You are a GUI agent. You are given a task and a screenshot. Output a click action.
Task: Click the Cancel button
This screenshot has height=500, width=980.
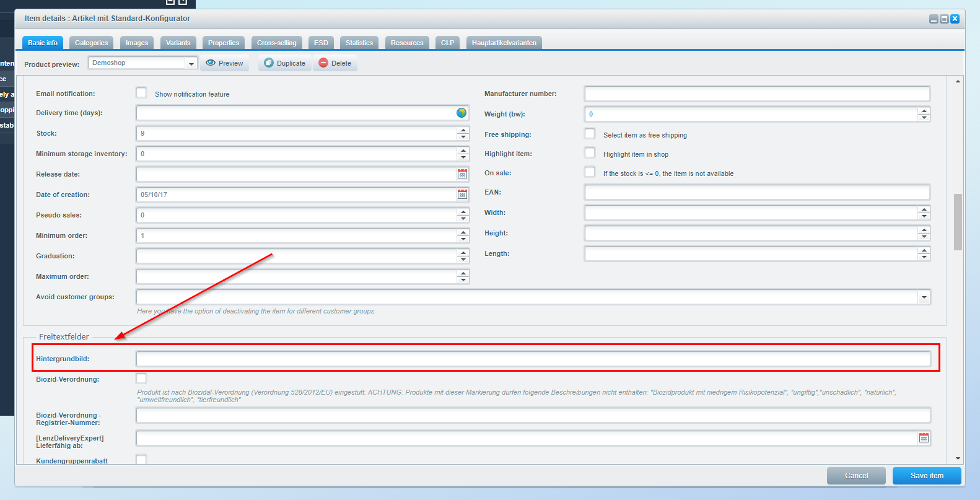click(856, 476)
